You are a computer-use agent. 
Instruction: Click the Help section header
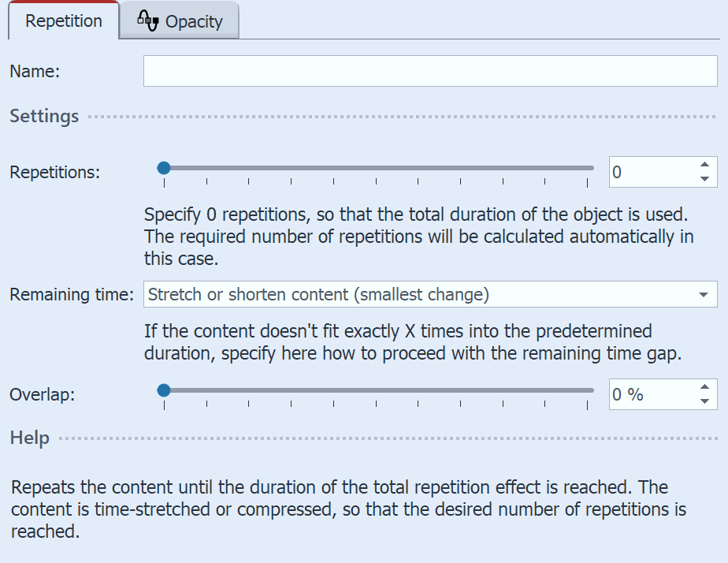pyautogui.click(x=28, y=438)
